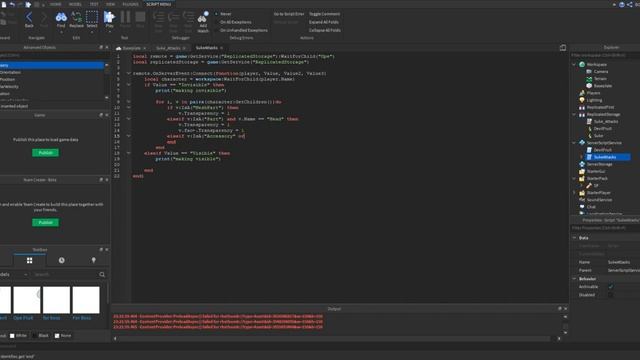Click the Ope Fruit toolbox thumbnail
Viewport: 640px width, 360px height.
(27, 300)
